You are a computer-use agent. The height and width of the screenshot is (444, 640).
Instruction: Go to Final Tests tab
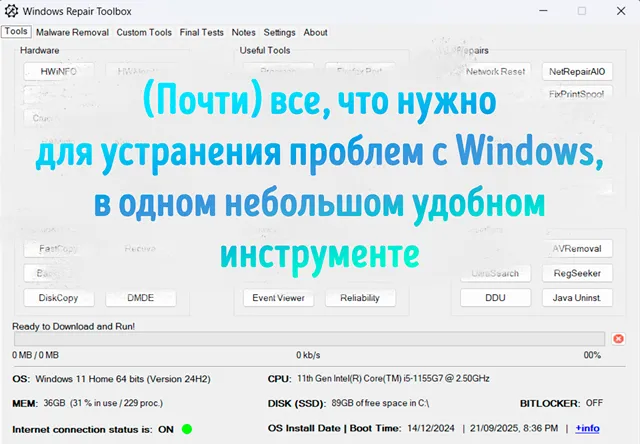click(x=202, y=32)
